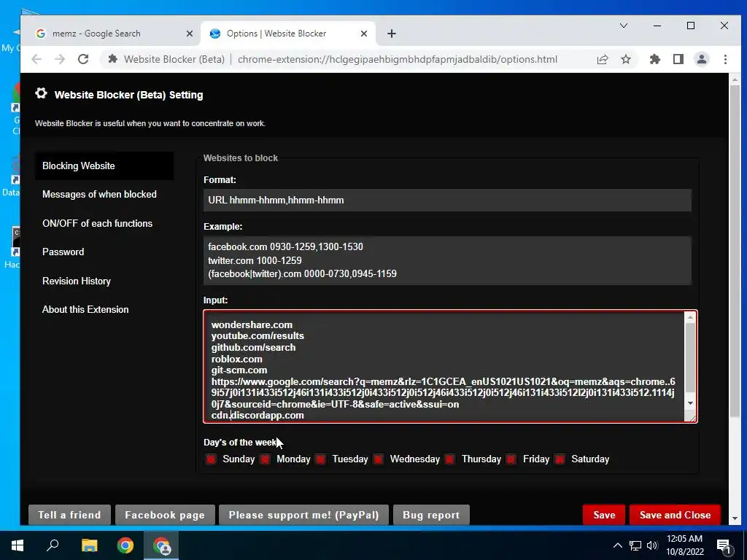Open the side panel icon
This screenshot has height=560, width=747.
tap(678, 59)
